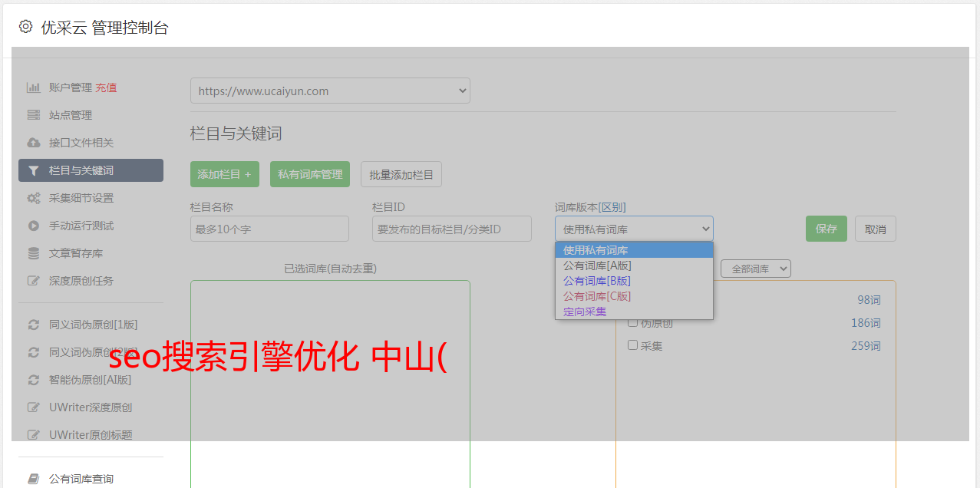The width and height of the screenshot is (980, 488).
Task: Click the green 添加栏目 + button
Action: point(225,174)
